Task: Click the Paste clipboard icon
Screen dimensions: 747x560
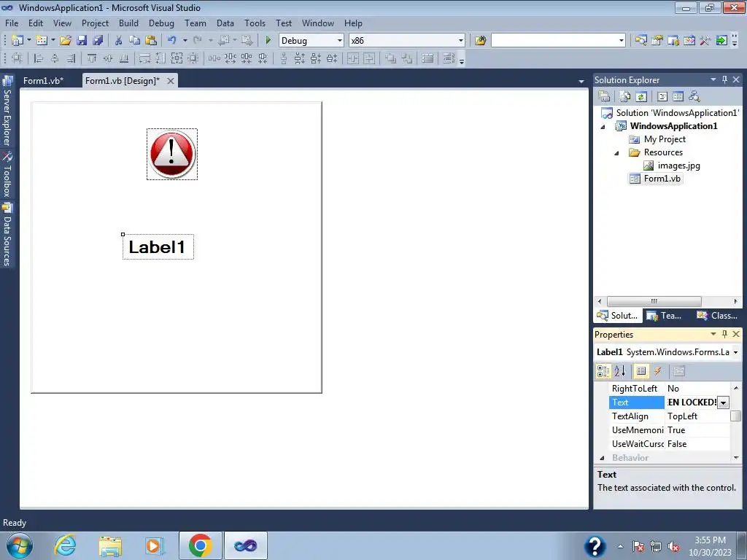Action: [151, 41]
